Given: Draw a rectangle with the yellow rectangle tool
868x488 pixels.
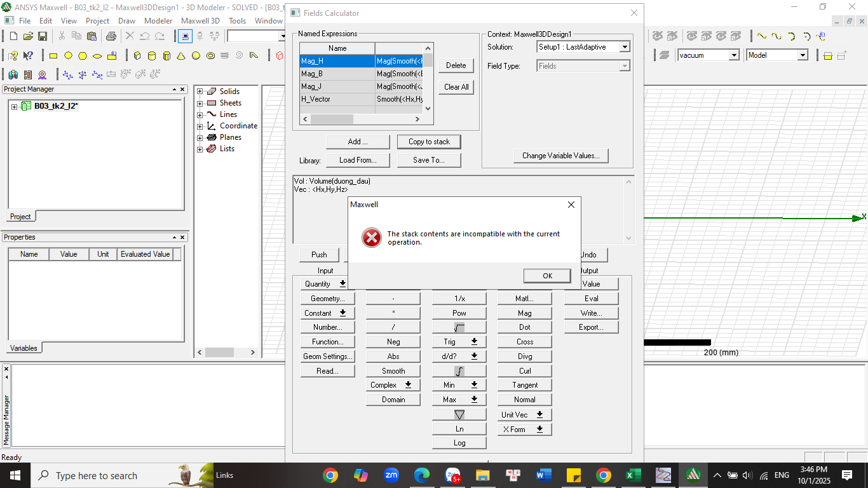Looking at the screenshot, I should click(x=53, y=56).
